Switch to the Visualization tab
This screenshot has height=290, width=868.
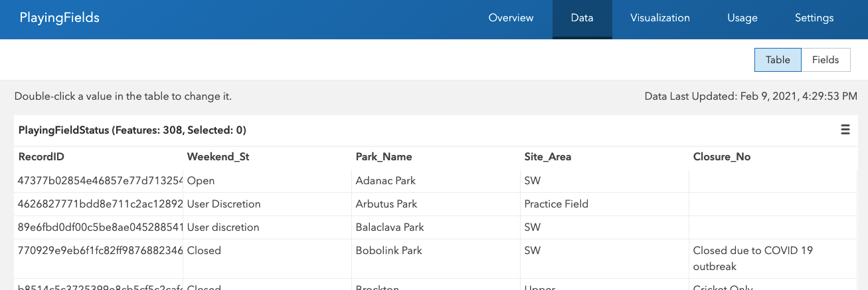pyautogui.click(x=660, y=18)
